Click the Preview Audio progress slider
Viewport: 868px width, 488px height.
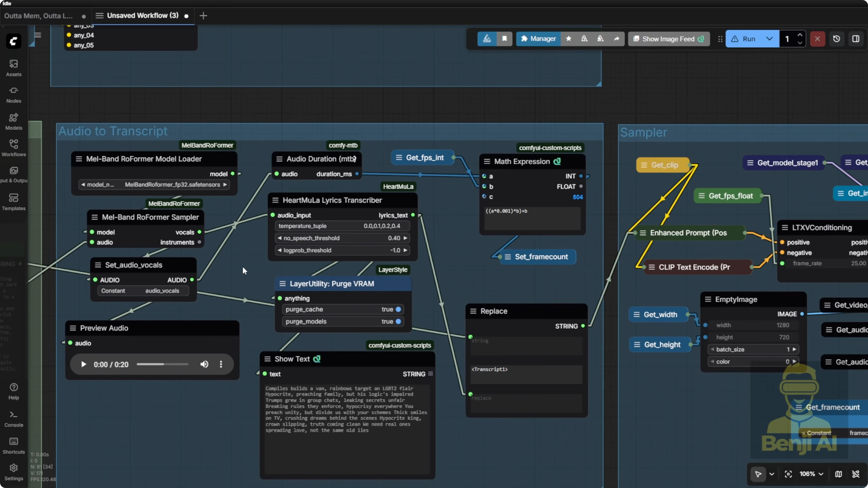click(163, 364)
